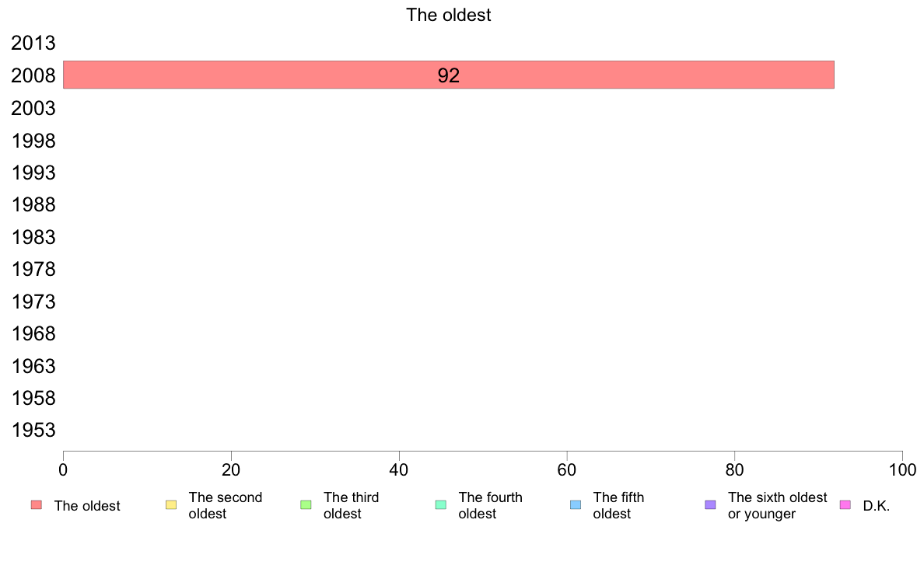Click the yellow 'The second oldest' legend swatch

coord(171,505)
